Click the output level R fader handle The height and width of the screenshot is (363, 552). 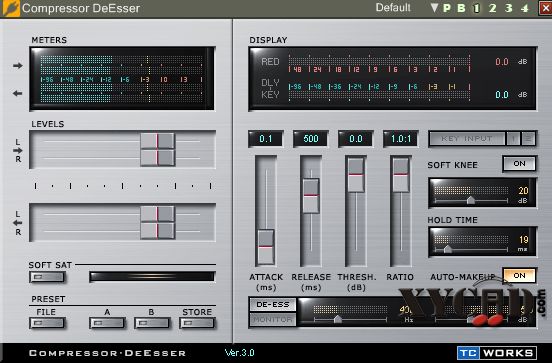pos(157,231)
